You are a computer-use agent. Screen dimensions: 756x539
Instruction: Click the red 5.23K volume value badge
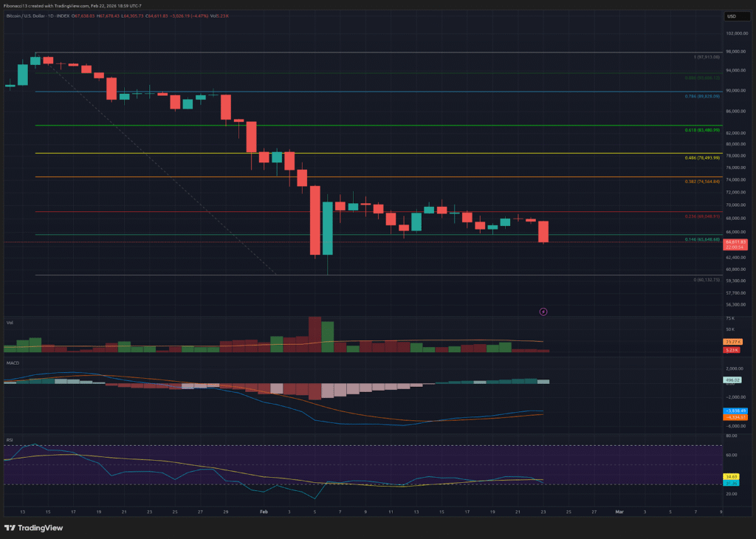pos(732,349)
